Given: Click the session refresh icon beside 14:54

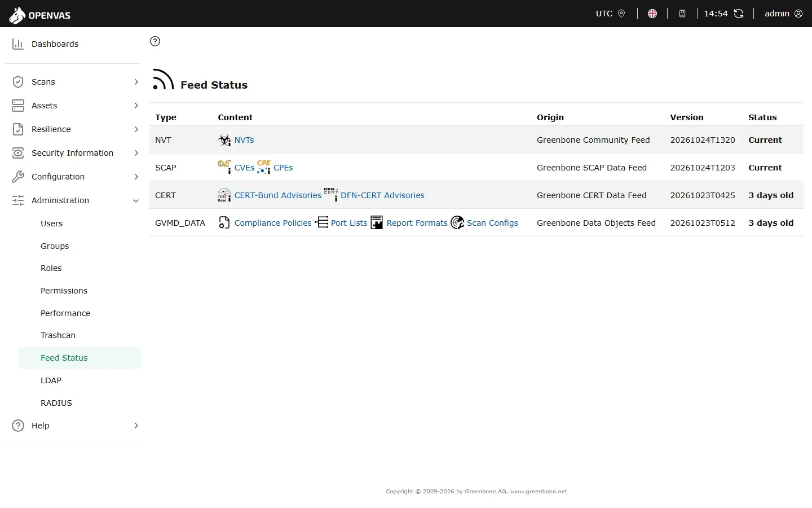Looking at the screenshot, I should [739, 14].
